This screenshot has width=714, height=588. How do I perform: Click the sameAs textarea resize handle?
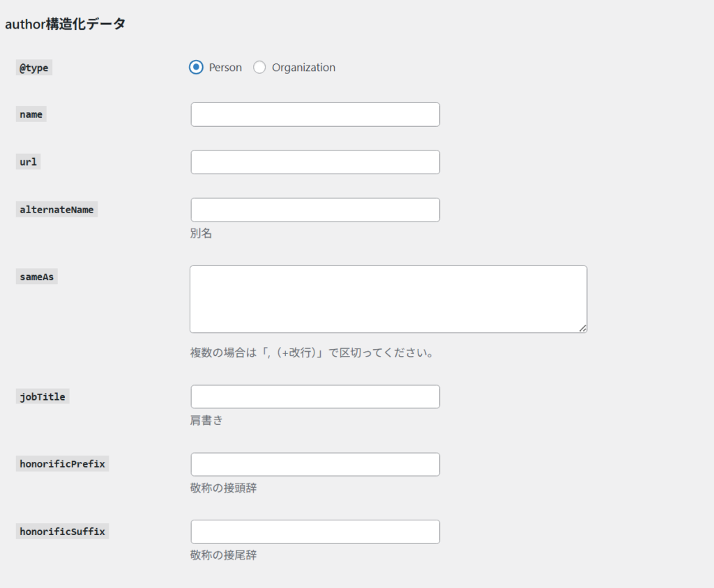tap(582, 328)
